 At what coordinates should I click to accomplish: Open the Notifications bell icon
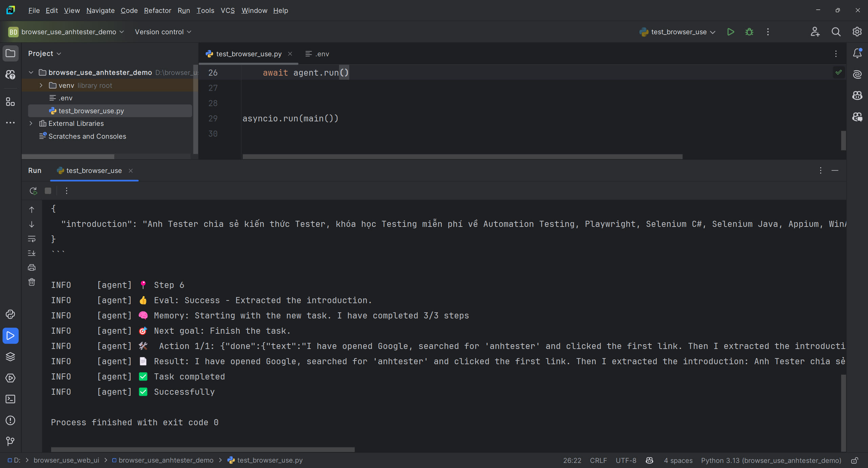point(857,53)
